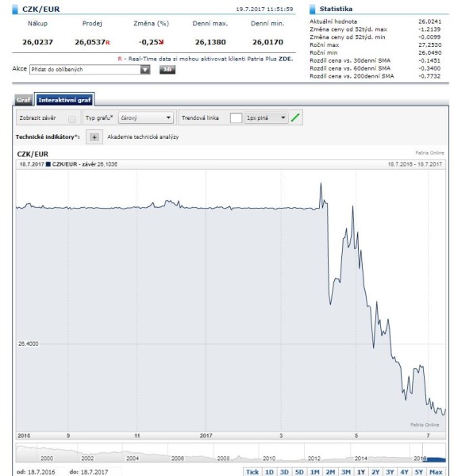Select the Tick time range
Viewport: 454px width, 476px height.
pos(252,472)
